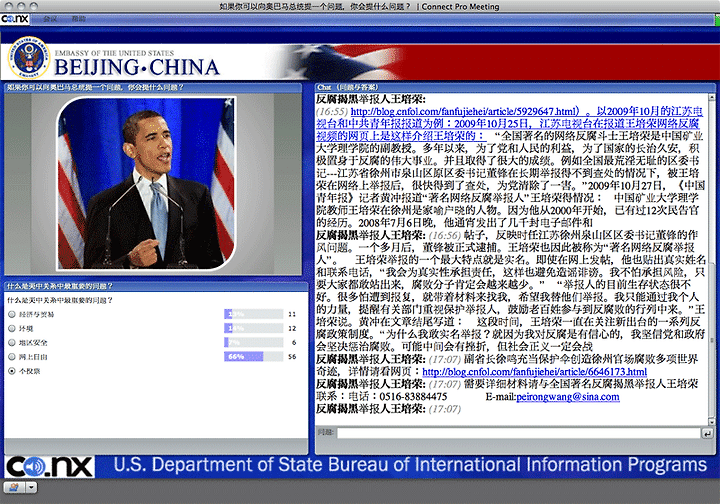Image resolution: width=720 pixels, height=504 pixels.
Task: Click the US Embassy seal emblem
Action: click(x=29, y=58)
